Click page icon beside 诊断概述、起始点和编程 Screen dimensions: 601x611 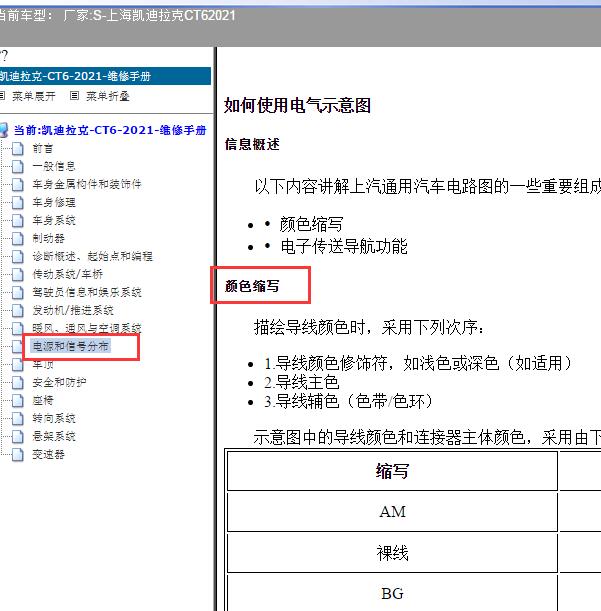point(18,256)
